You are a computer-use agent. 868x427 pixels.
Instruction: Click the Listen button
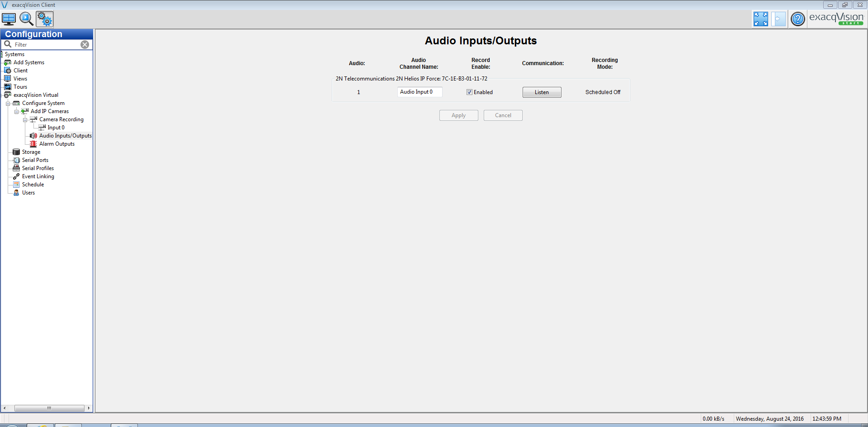542,92
